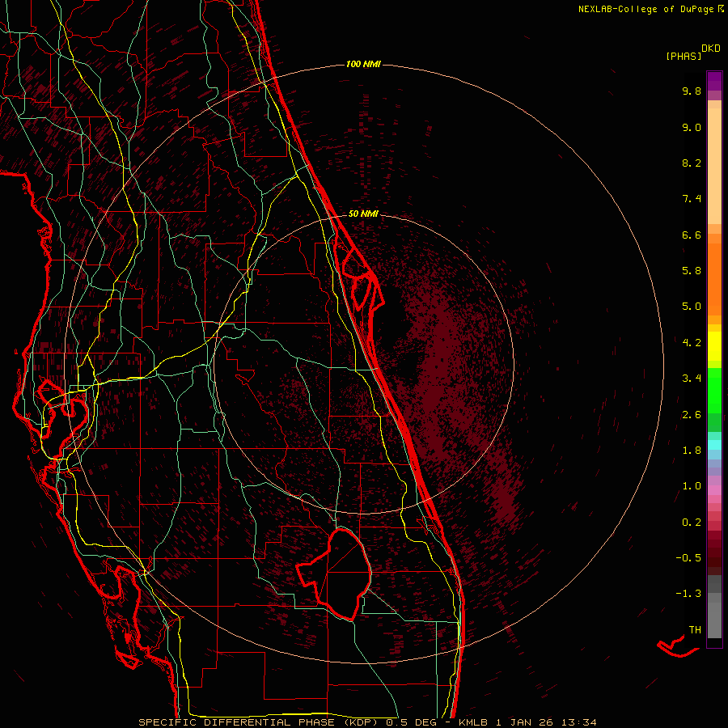Screen dimensions: 728x728
Task: Click the 100 NMI range ring label
Action: coord(363,64)
